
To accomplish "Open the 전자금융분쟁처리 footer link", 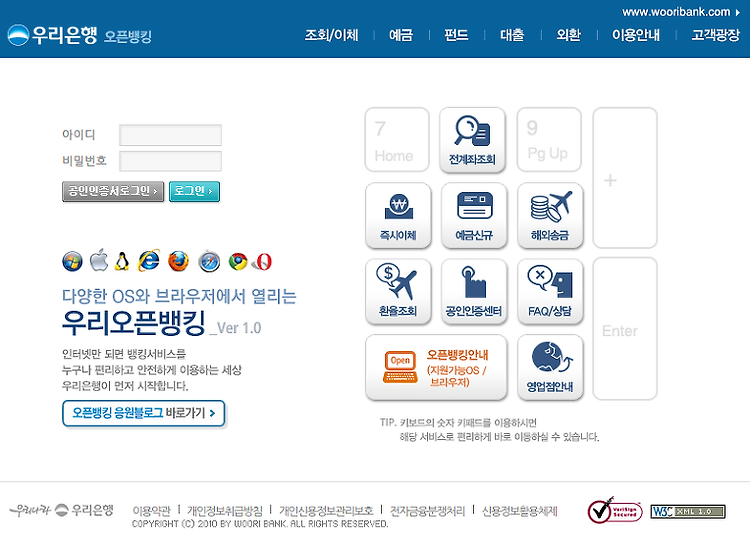I will pyautogui.click(x=428, y=511).
